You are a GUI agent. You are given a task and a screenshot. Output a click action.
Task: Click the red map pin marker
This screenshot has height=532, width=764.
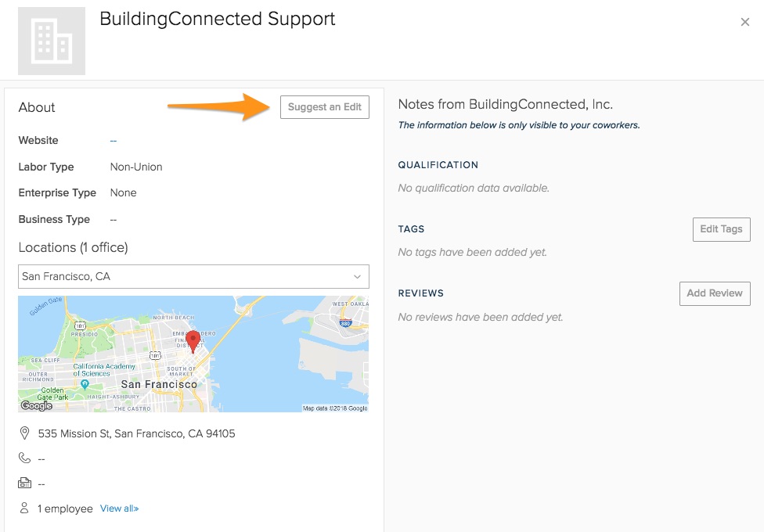click(193, 341)
